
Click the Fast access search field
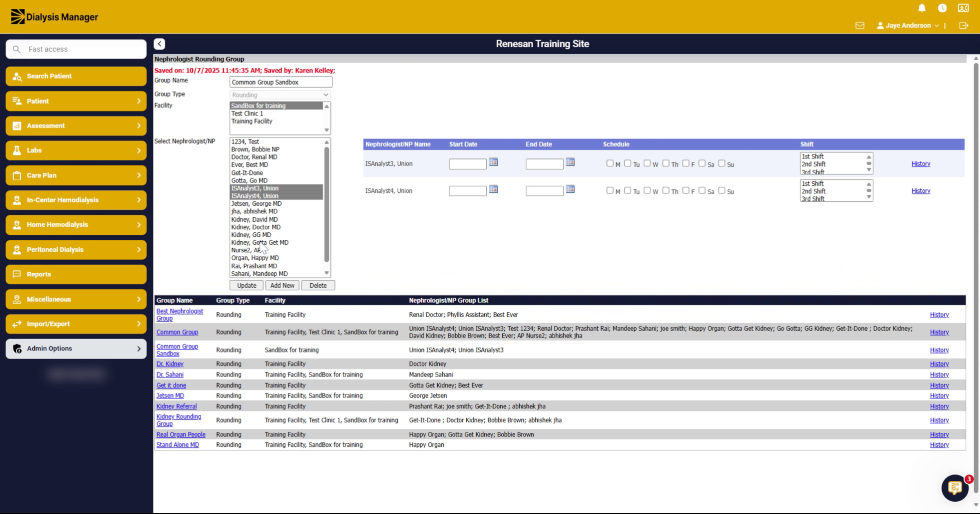pos(76,49)
